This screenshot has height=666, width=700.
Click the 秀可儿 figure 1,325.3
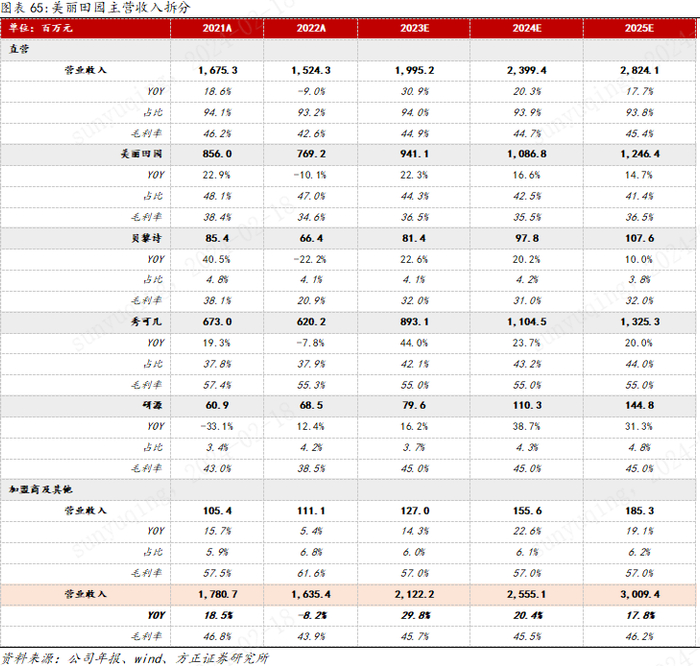[x=640, y=321]
